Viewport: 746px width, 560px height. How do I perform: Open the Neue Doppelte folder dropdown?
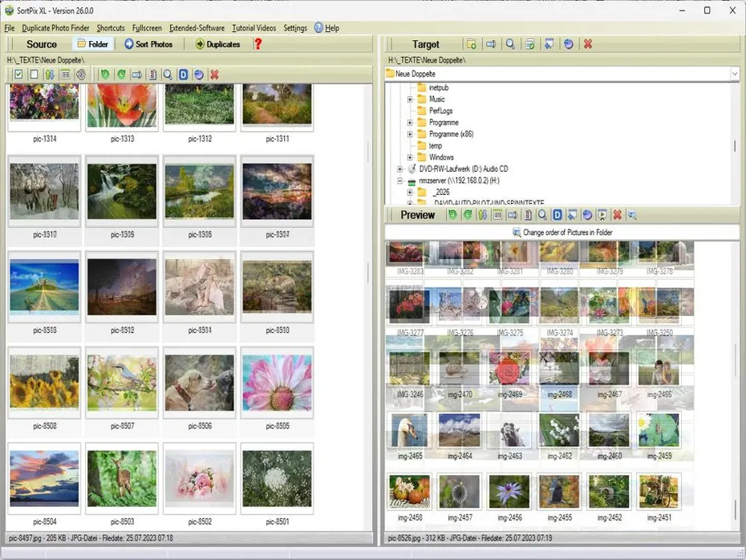click(734, 73)
